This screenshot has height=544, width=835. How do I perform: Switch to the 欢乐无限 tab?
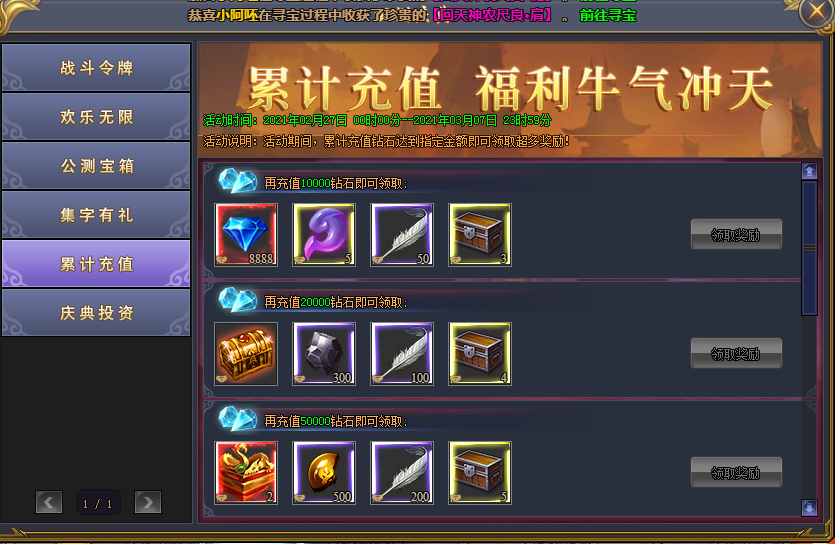point(96,117)
